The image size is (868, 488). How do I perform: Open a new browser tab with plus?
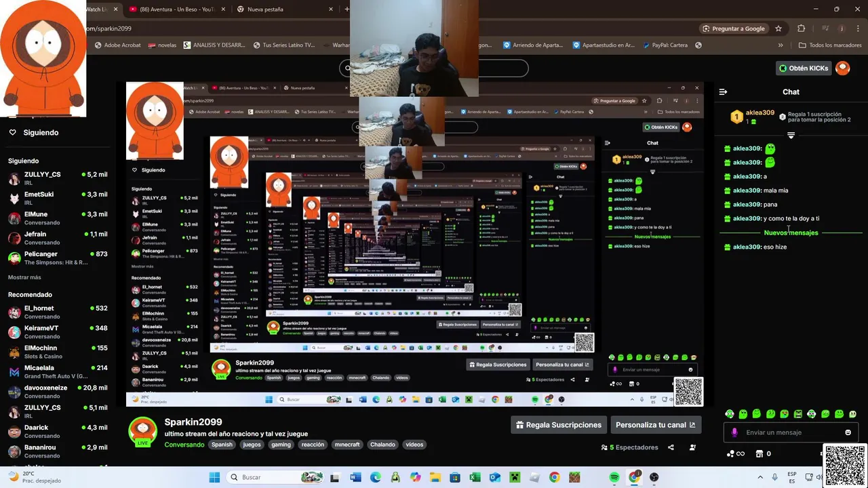pyautogui.click(x=347, y=9)
